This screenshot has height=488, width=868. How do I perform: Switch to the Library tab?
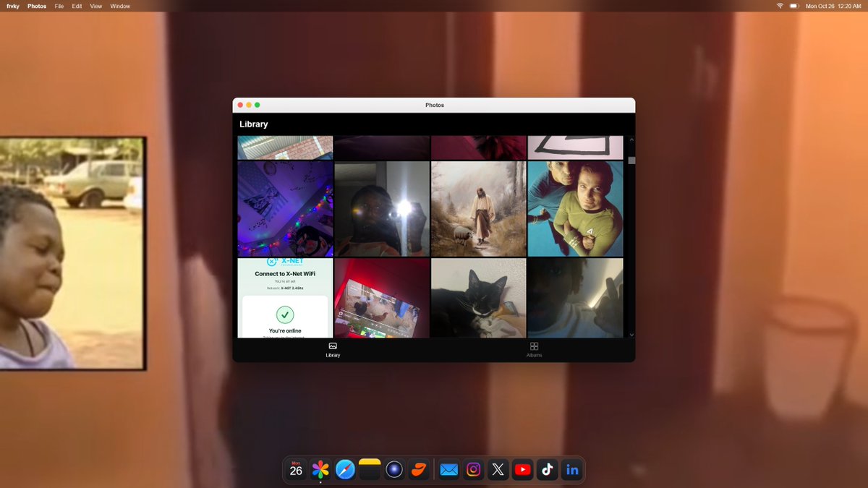pyautogui.click(x=333, y=350)
